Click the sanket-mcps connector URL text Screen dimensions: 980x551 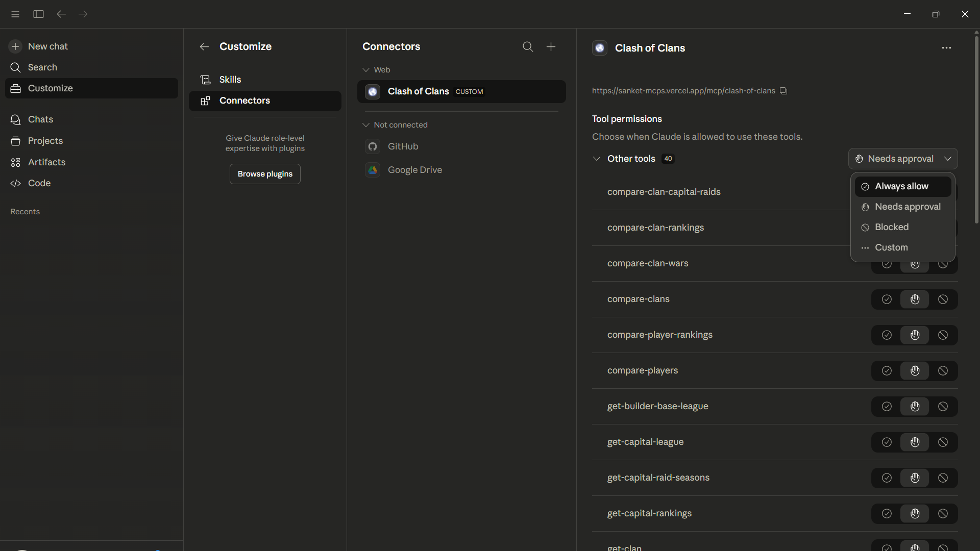(x=683, y=91)
